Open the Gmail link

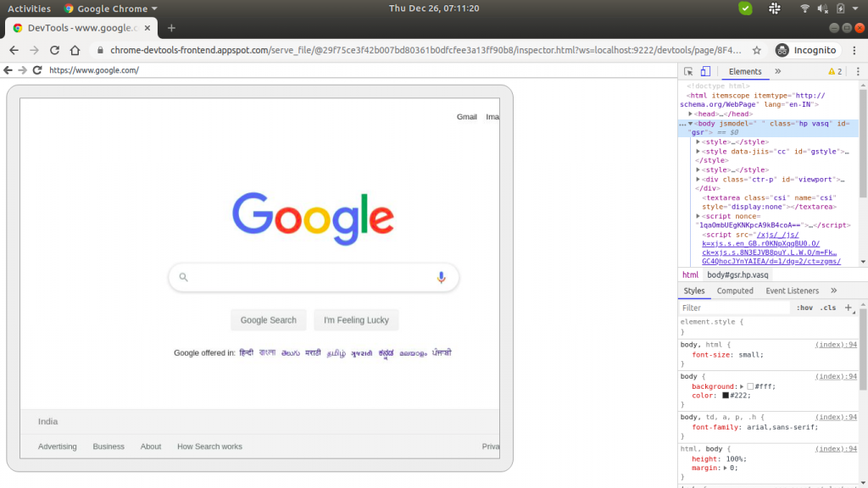tap(467, 117)
